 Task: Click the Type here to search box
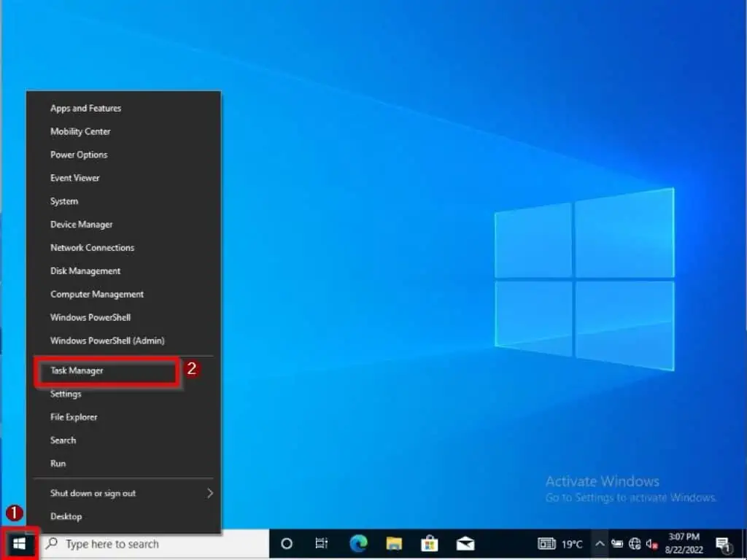click(155, 543)
